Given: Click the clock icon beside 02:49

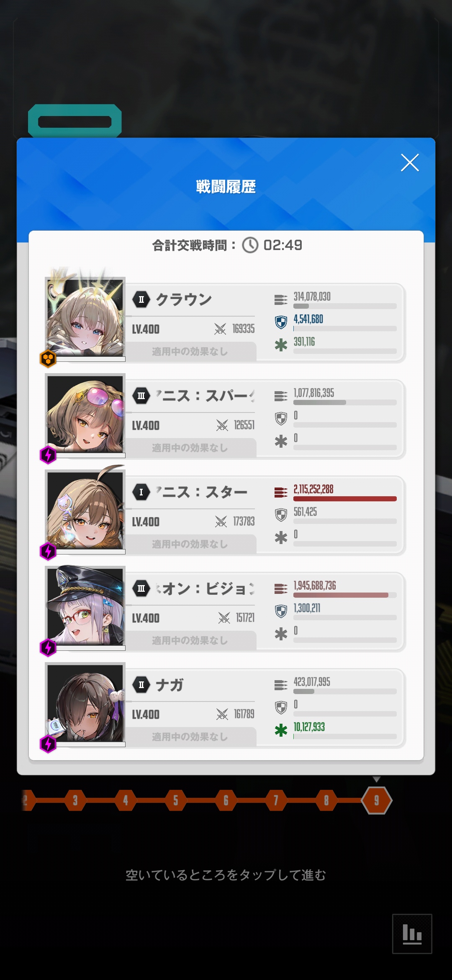Looking at the screenshot, I should pyautogui.click(x=250, y=245).
